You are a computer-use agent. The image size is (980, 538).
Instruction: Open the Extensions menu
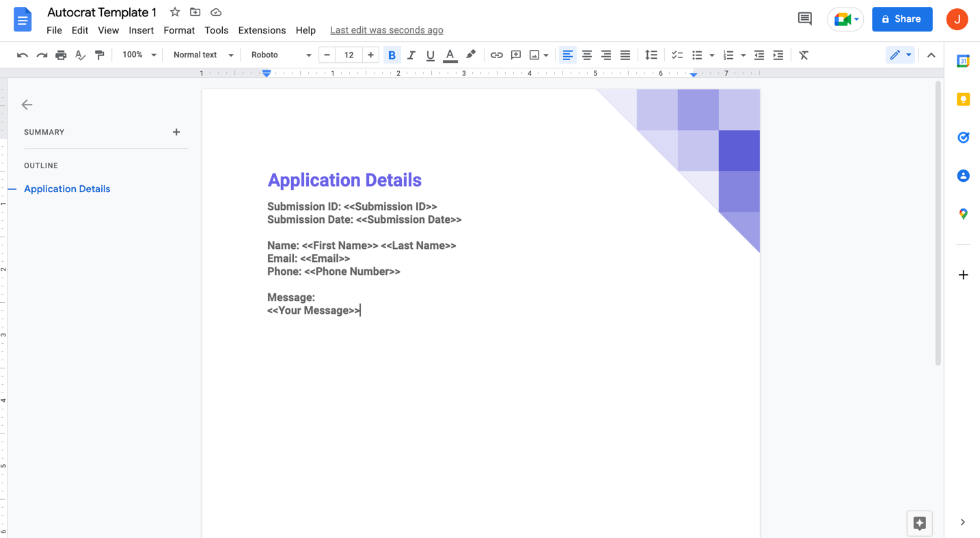point(262,30)
